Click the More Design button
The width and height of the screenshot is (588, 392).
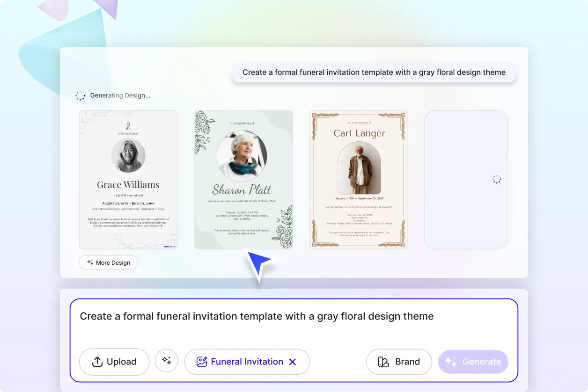tap(108, 262)
